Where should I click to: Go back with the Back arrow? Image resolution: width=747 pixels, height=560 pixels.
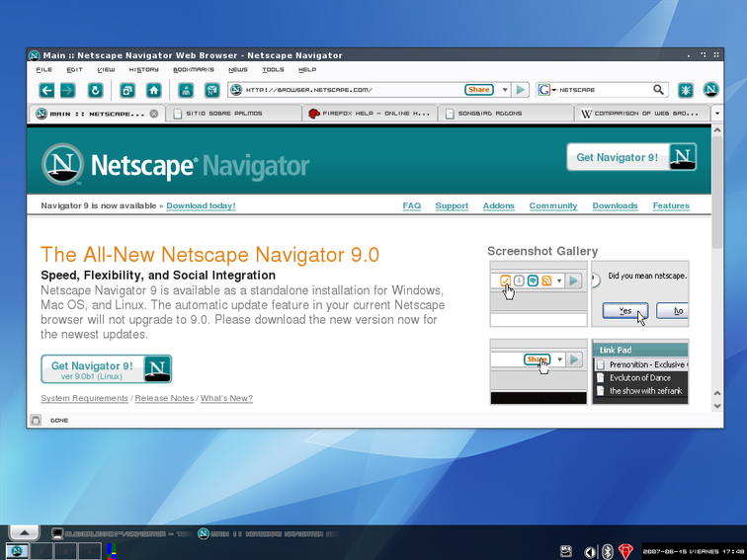click(x=46, y=90)
